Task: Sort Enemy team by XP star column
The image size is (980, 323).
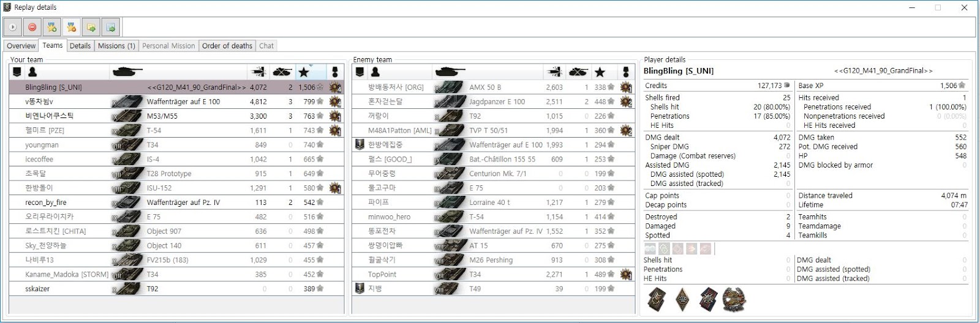Action: (x=600, y=72)
